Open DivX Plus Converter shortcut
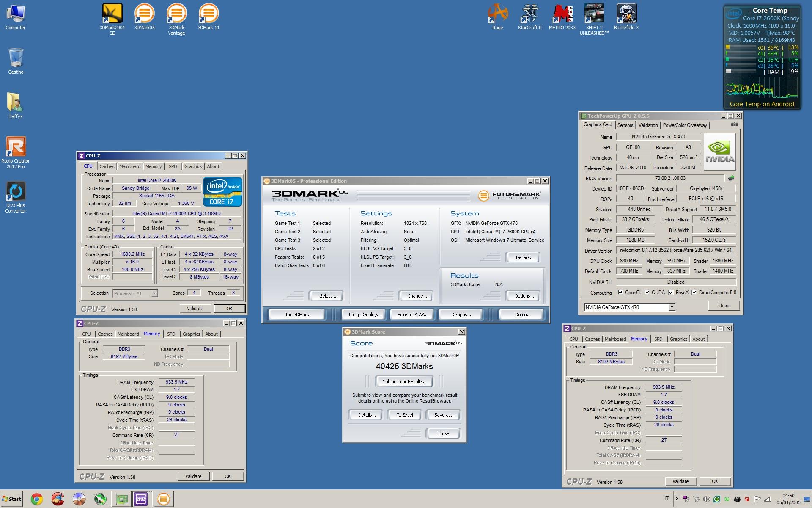 point(16,198)
